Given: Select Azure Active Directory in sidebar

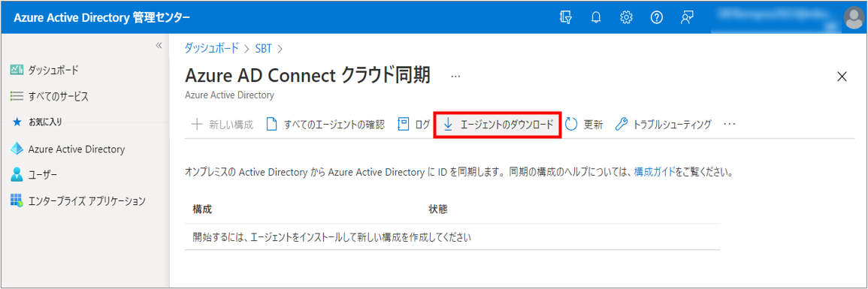Looking at the screenshot, I should click(x=68, y=149).
